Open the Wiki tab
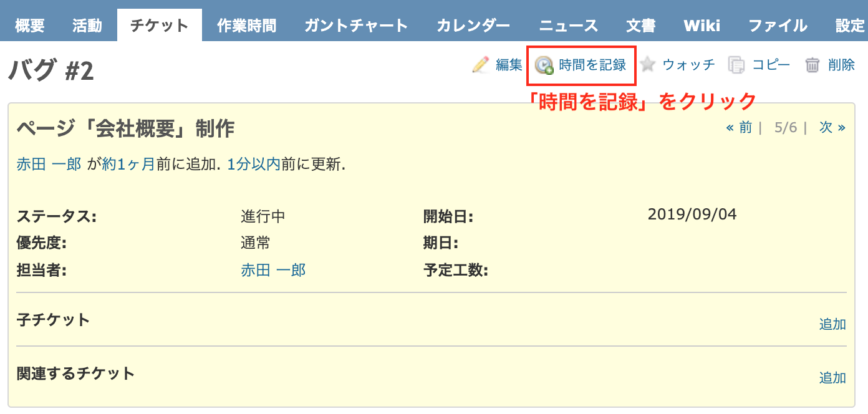Screen dimensions: 868x414 (x=702, y=26)
